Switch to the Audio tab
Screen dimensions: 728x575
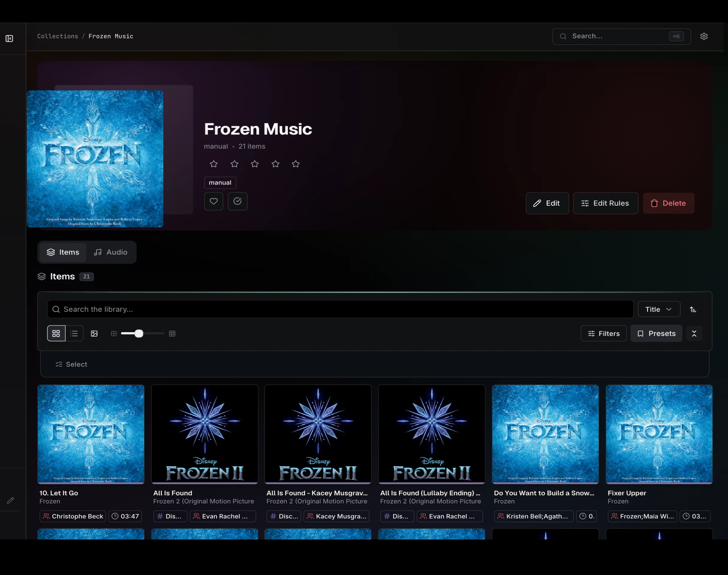(111, 252)
